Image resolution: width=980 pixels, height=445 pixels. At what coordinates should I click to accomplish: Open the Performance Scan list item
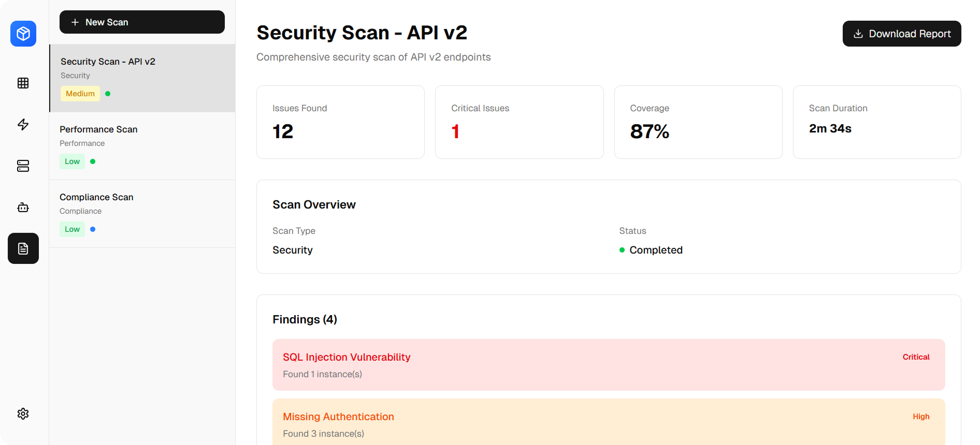click(142, 146)
